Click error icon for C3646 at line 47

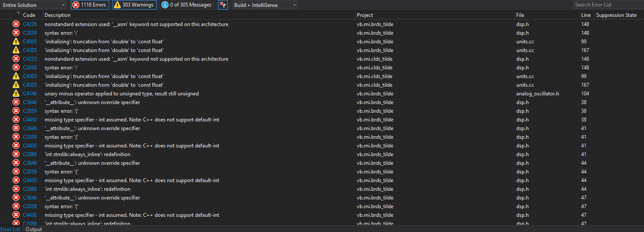point(16,198)
